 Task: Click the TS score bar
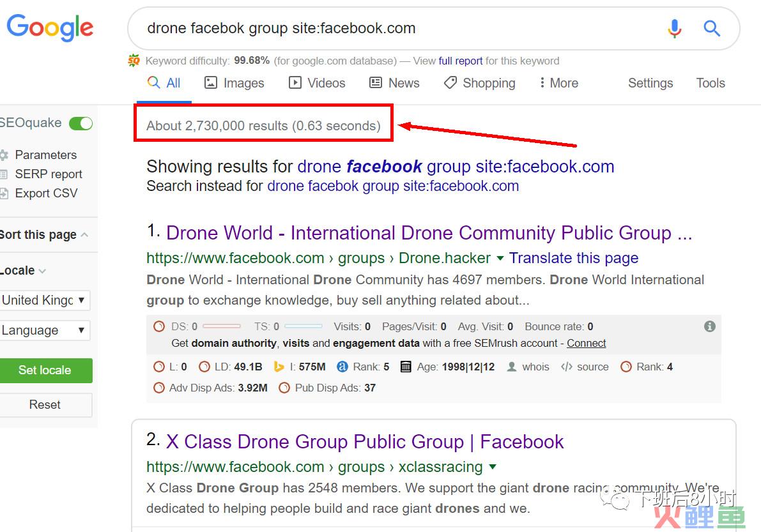(x=304, y=326)
